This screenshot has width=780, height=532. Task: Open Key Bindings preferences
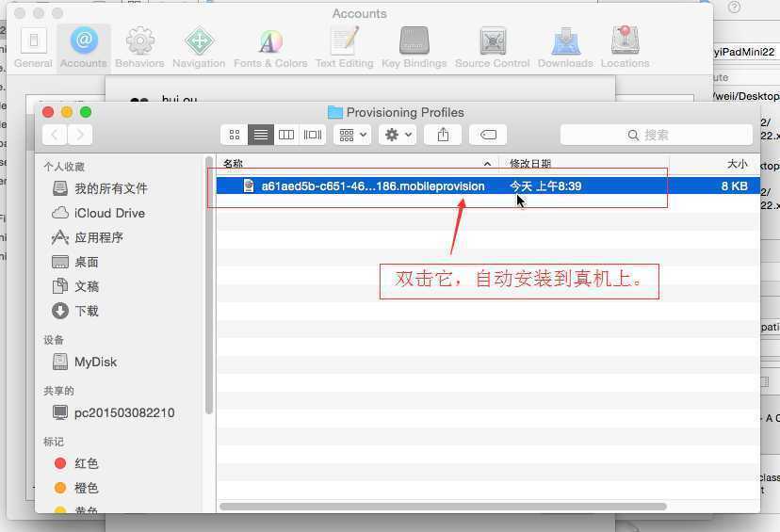pyautogui.click(x=414, y=48)
